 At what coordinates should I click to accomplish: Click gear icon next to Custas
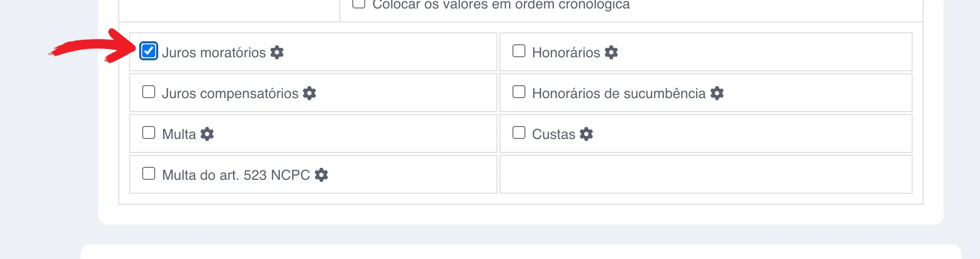586,134
